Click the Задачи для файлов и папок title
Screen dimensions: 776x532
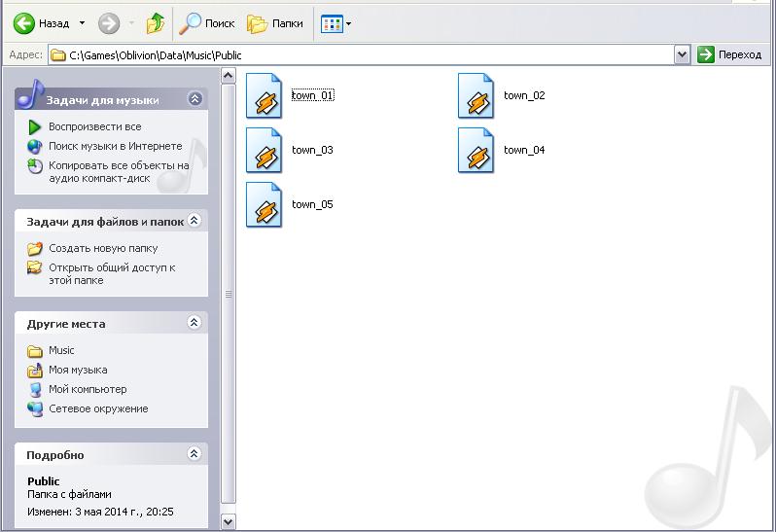click(x=105, y=222)
